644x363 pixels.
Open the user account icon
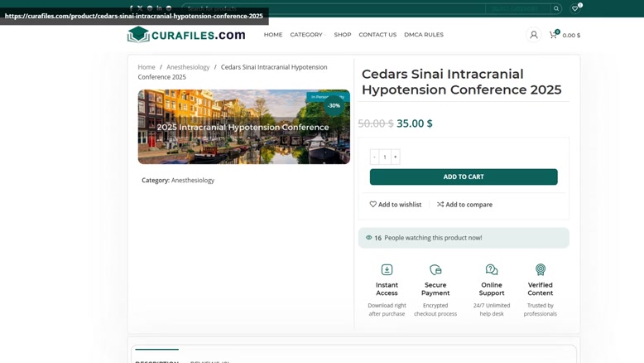point(534,35)
